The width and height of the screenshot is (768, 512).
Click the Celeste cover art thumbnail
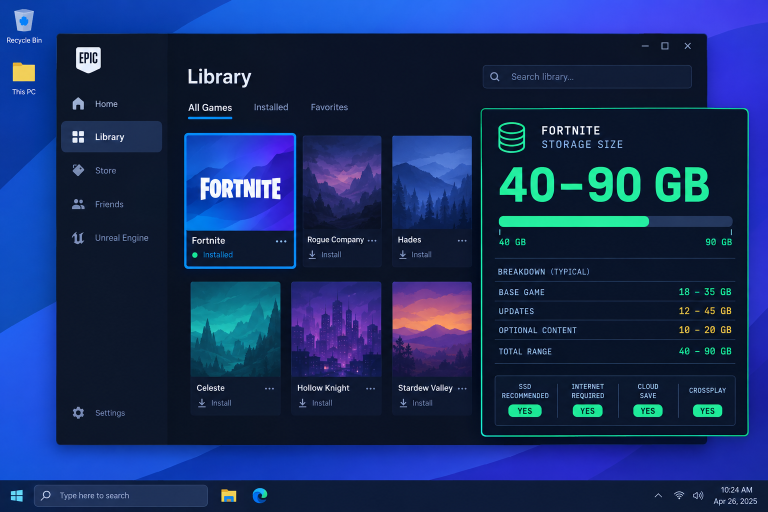coord(236,329)
